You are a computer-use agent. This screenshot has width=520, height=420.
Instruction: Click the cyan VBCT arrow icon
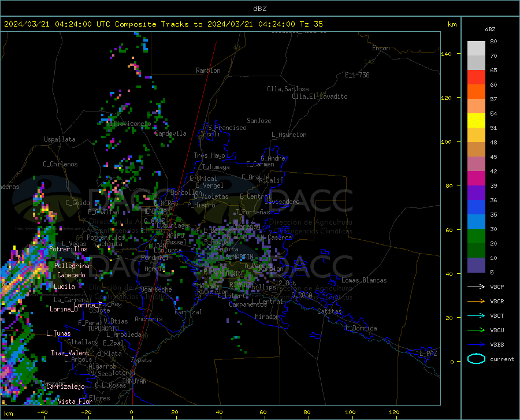pyautogui.click(x=476, y=315)
